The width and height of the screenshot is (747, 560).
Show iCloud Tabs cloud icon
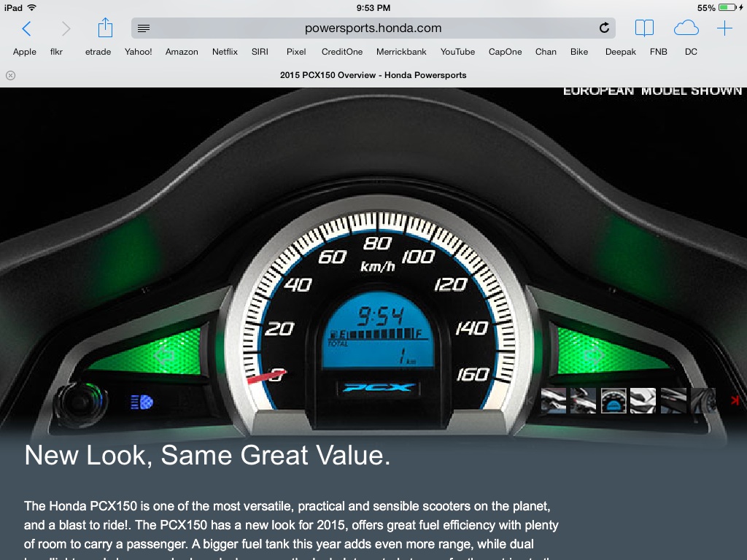point(686,28)
